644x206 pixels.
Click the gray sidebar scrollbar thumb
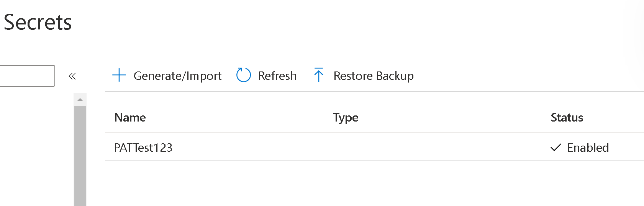(x=80, y=153)
